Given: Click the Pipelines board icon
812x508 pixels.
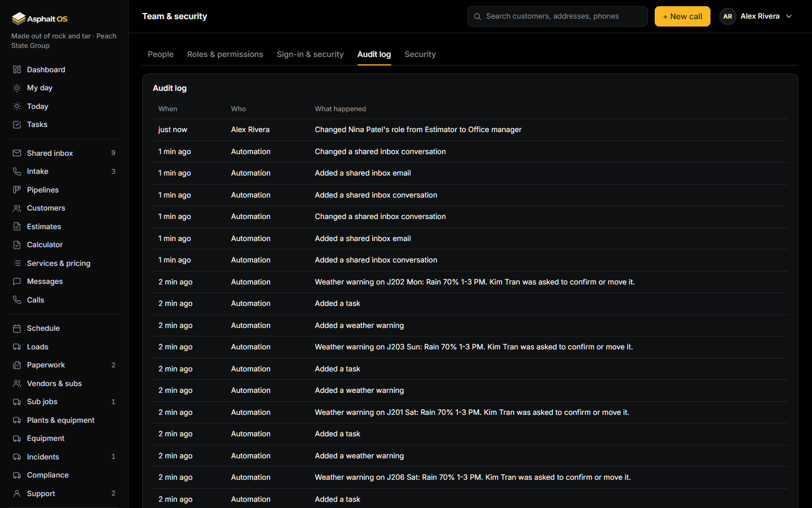Looking at the screenshot, I should 17,190.
